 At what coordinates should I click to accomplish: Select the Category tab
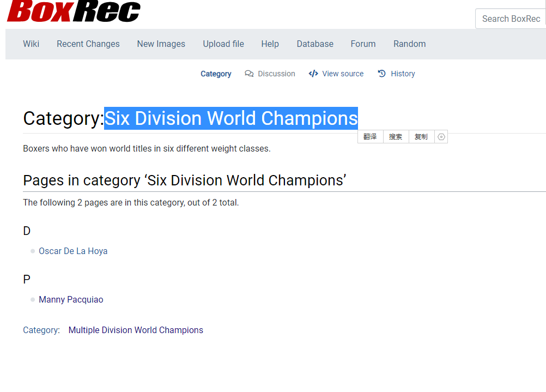(x=216, y=74)
